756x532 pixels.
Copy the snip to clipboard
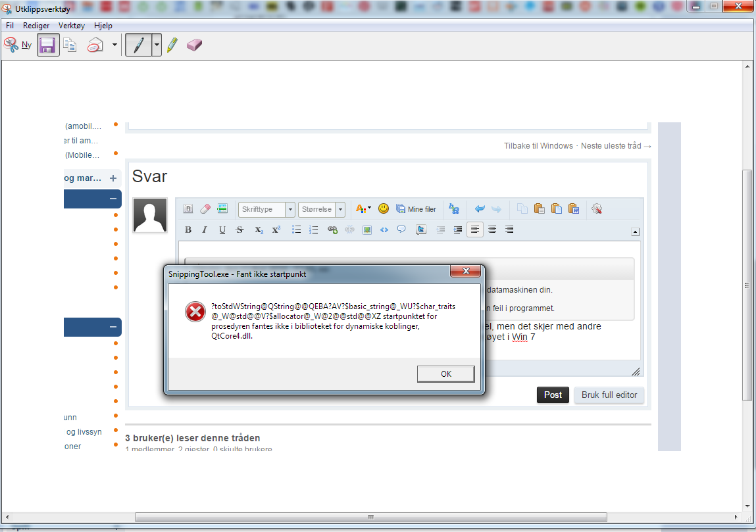click(x=70, y=45)
